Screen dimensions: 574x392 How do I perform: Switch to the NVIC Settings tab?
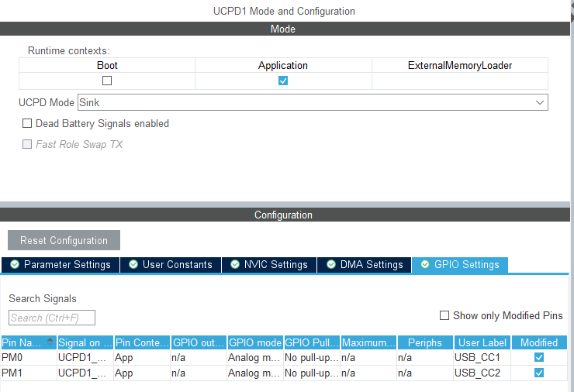coord(268,265)
